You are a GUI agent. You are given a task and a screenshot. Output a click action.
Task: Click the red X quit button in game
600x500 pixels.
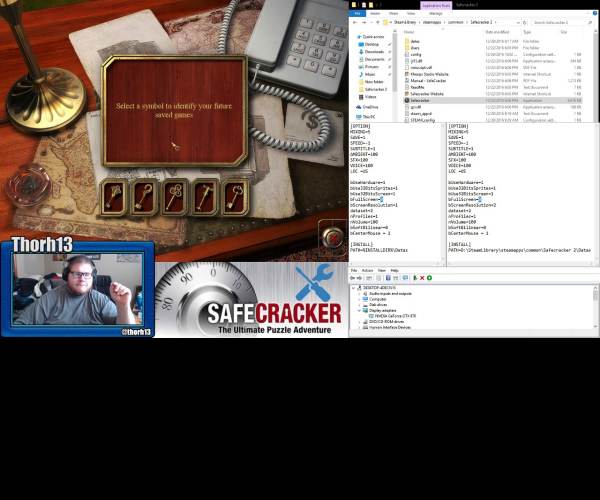(333, 238)
